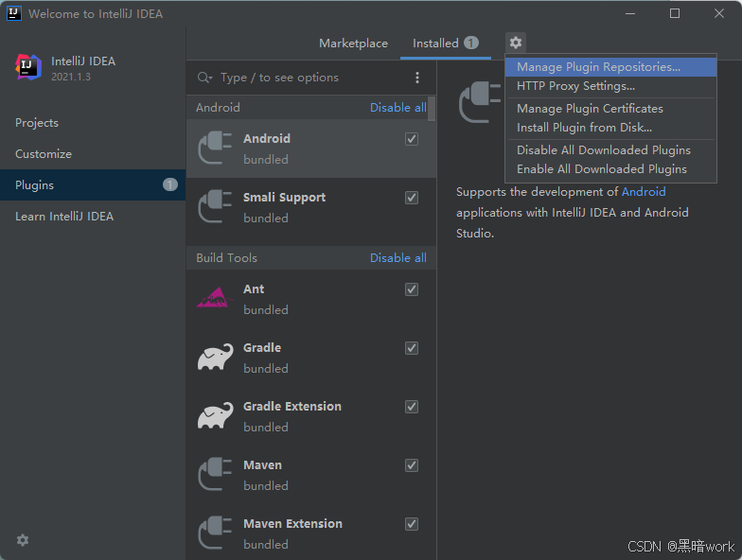Select the Smali Support plugin name
742x560 pixels.
[x=284, y=198]
